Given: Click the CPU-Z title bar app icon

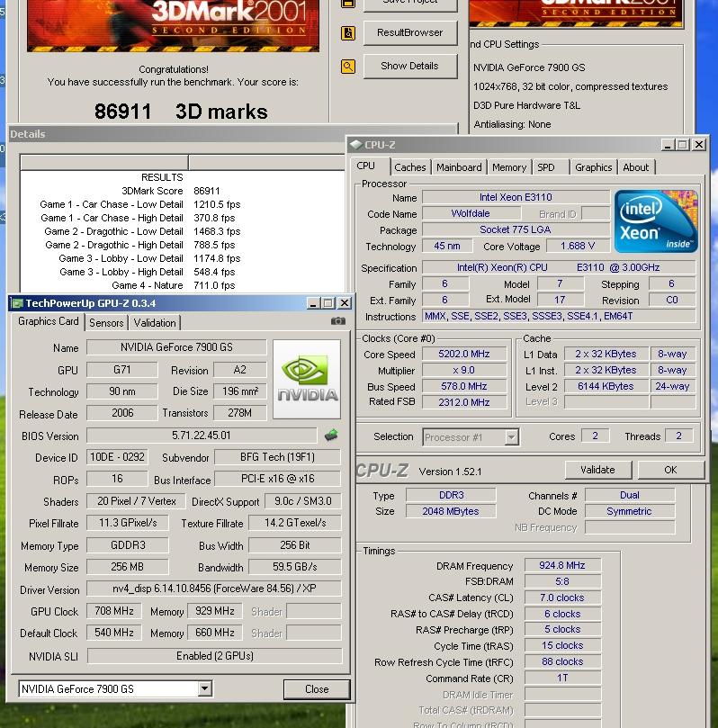Looking at the screenshot, I should 356,145.
